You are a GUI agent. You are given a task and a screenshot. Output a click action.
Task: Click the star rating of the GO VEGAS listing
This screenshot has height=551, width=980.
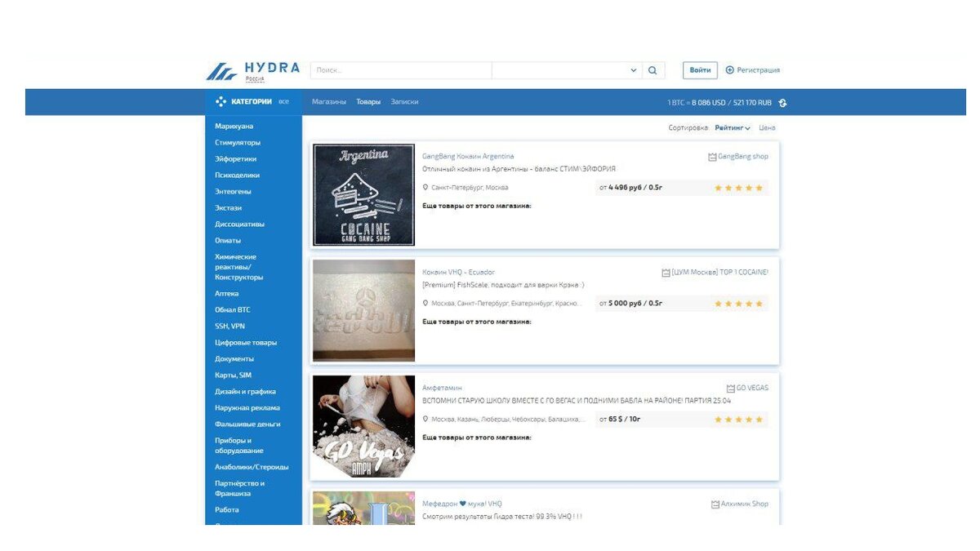738,420
